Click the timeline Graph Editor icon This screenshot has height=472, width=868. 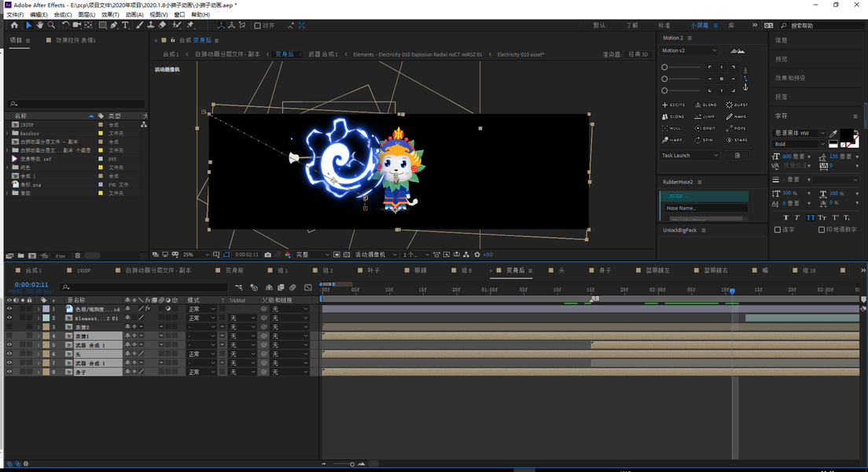tap(308, 287)
